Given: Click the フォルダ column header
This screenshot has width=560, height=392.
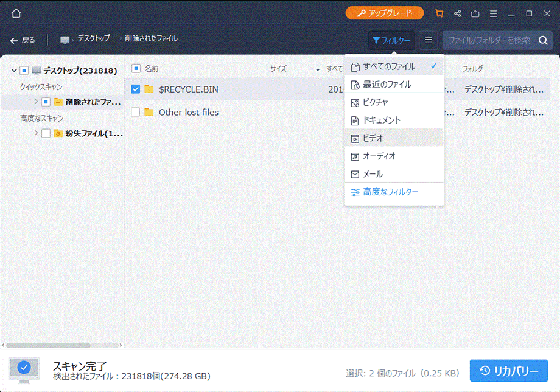Looking at the screenshot, I should tap(472, 69).
